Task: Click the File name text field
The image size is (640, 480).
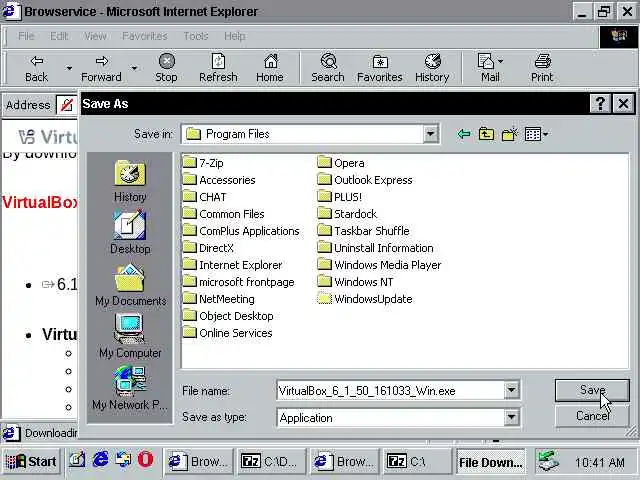Action: click(390, 391)
